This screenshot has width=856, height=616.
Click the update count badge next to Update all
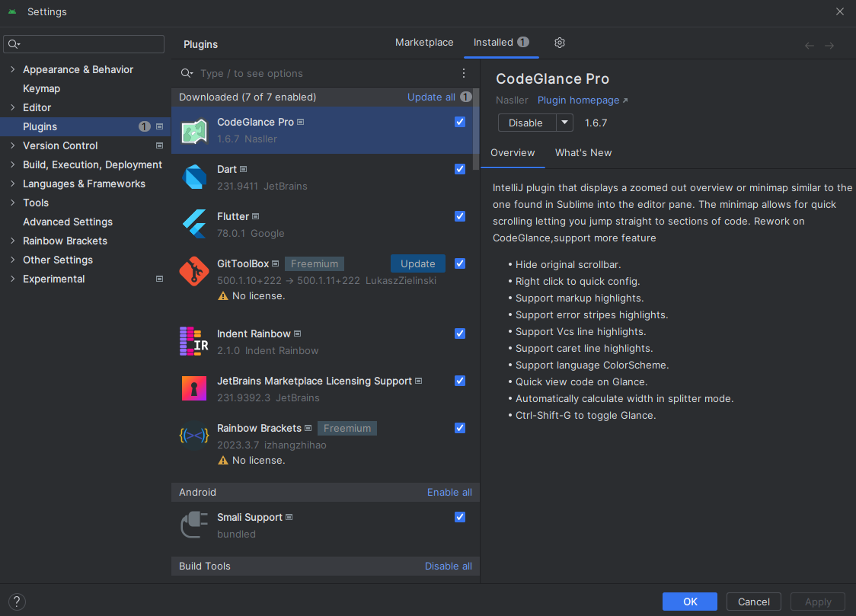point(465,97)
